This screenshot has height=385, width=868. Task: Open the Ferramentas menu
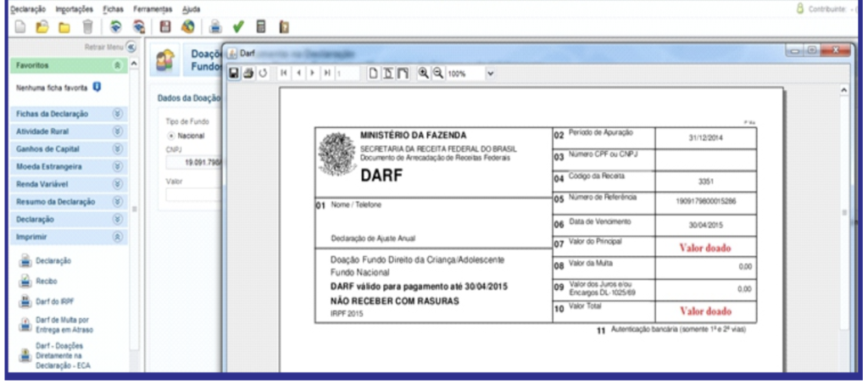click(153, 9)
